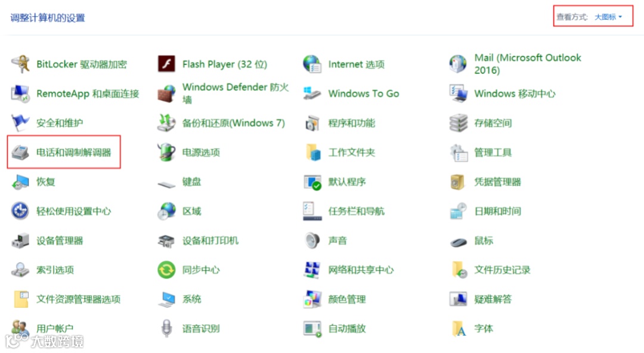Open the 存储空间 drives icon

tap(458, 123)
